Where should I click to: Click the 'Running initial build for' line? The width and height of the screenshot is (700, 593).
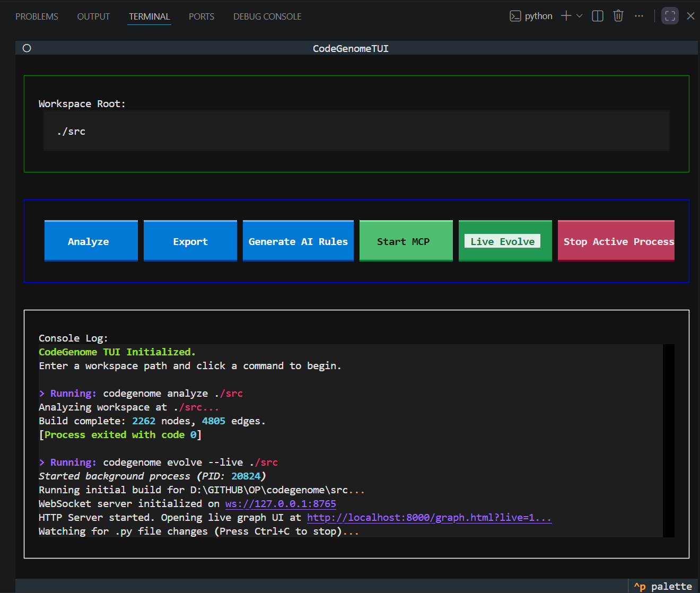click(x=202, y=490)
